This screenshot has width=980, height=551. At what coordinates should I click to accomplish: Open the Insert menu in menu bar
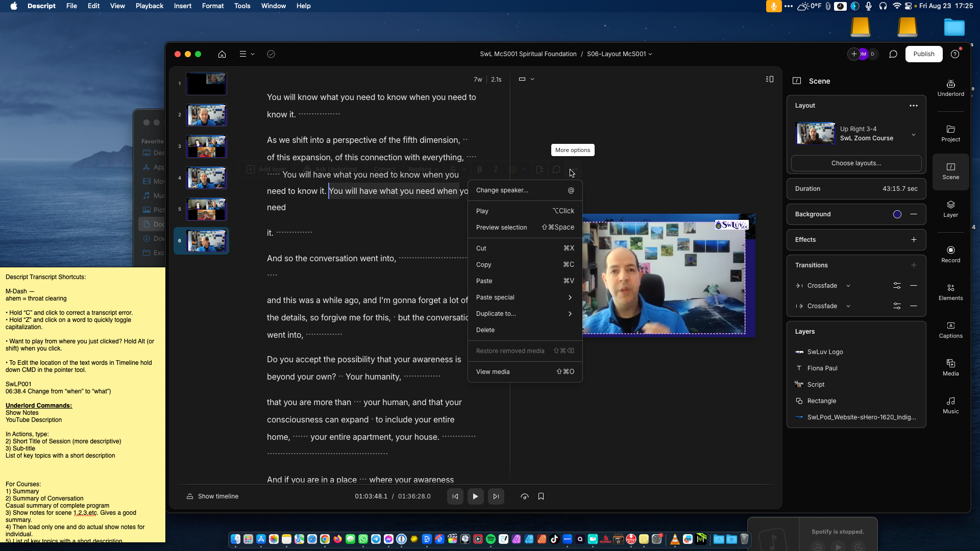182,6
